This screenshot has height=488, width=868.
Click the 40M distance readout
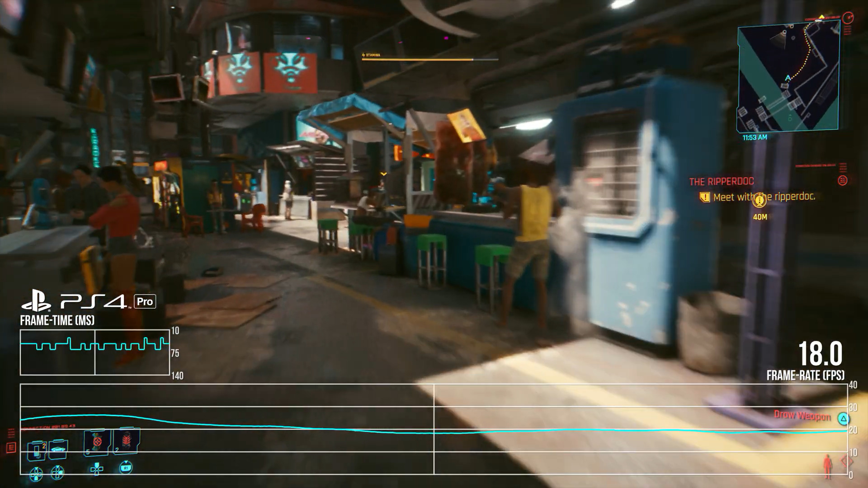coord(760,217)
